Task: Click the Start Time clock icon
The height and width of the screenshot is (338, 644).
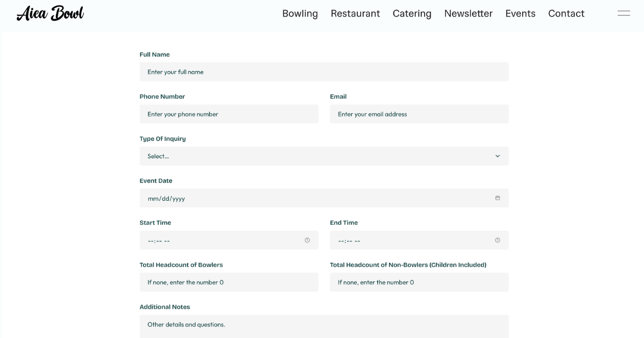Action: click(308, 240)
